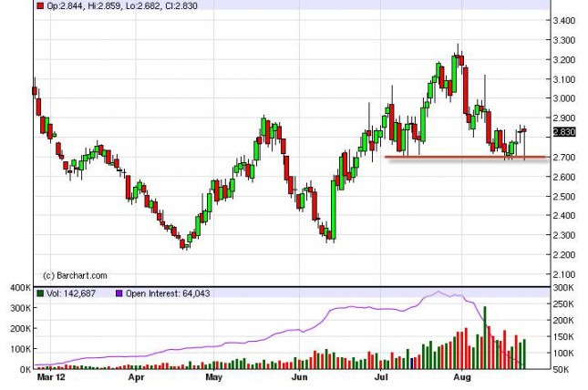Click the 2.400 price axis label
This screenshot has width=588, height=390.
(x=564, y=215)
